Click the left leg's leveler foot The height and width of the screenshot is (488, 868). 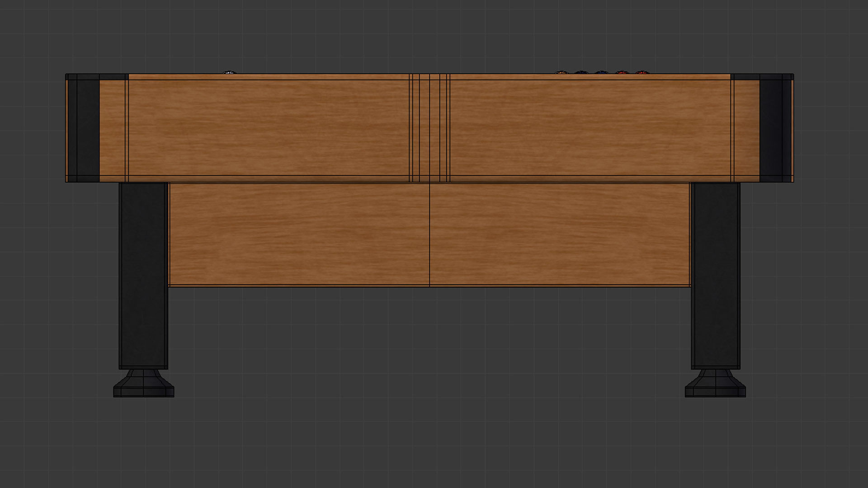[x=143, y=384]
